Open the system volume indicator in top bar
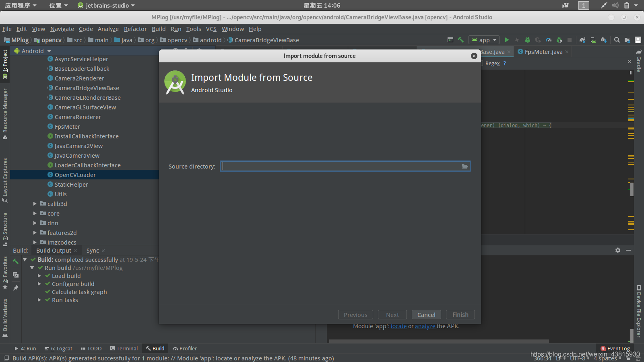Viewport: 644px width, 362px height. point(615,5)
